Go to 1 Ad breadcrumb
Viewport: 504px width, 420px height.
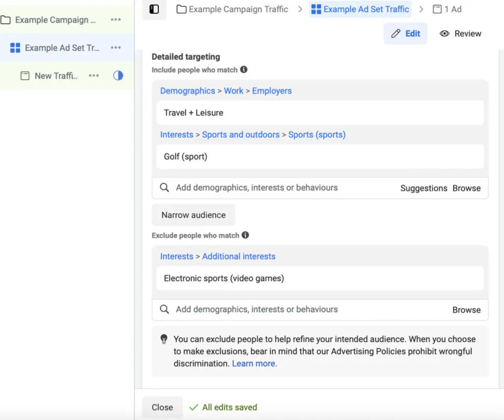click(447, 9)
